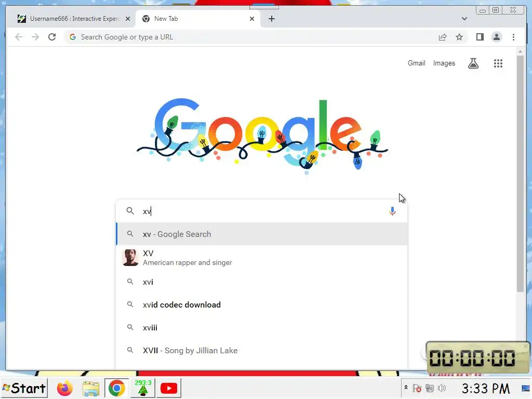The image size is (532, 399).
Task: Click the scrollbar up arrow
Action: tap(520, 51)
